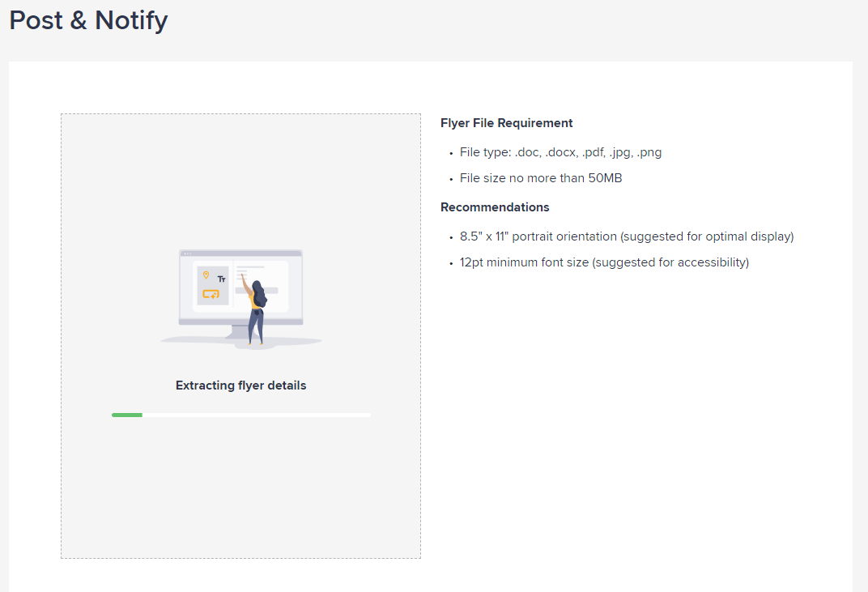Click the File type: .doc, .docx line

click(560, 152)
